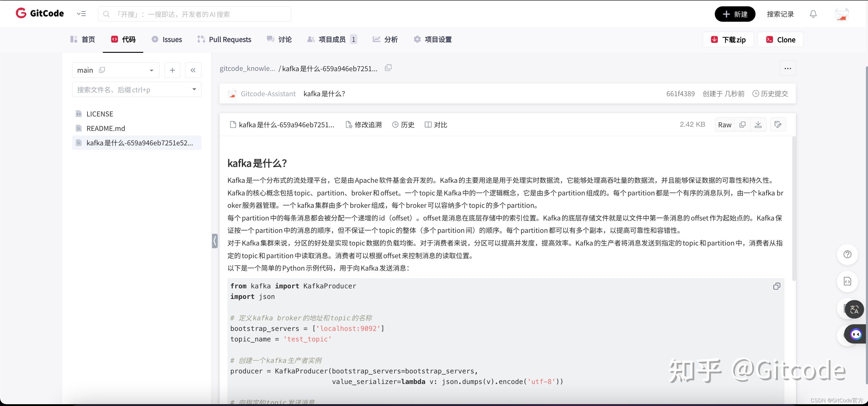Open the Issues tab
868x406 pixels.
pos(166,39)
